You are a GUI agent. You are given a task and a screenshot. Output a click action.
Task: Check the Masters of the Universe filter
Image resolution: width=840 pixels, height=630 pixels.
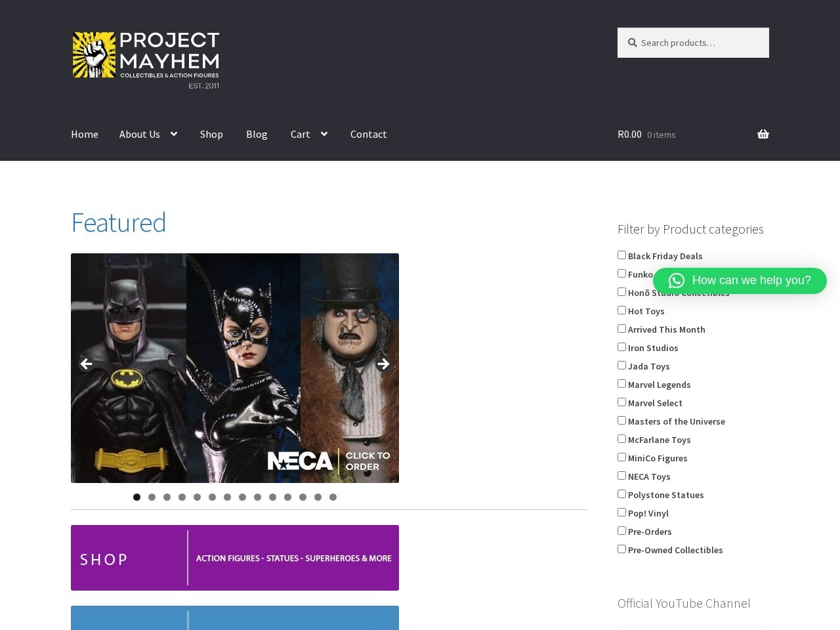[x=621, y=420]
